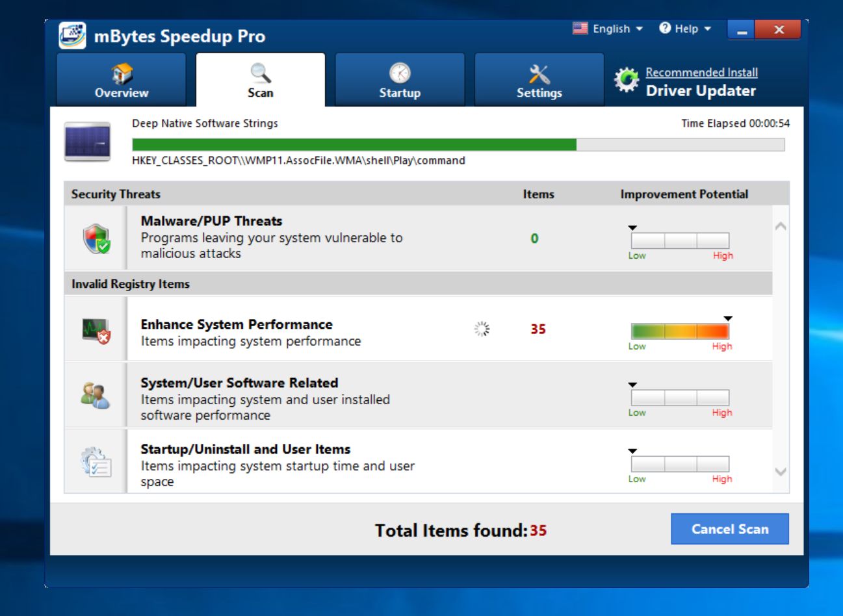
Task: Select the Startup/Uninstall and User Items heading
Action: pyautogui.click(x=246, y=449)
